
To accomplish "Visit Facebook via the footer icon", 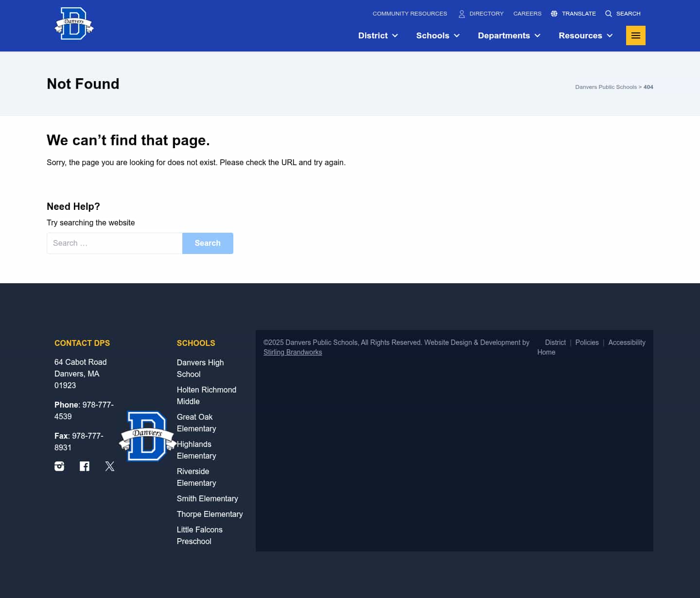I will pyautogui.click(x=84, y=466).
